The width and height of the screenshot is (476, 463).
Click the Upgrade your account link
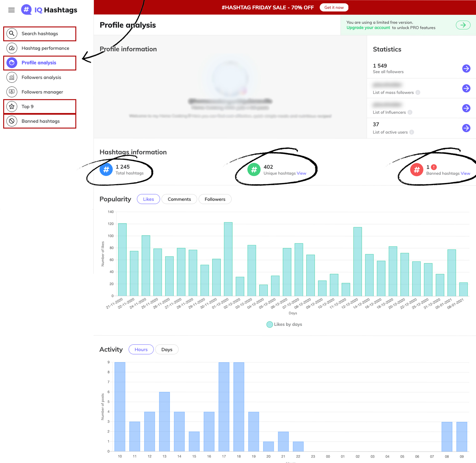click(368, 28)
